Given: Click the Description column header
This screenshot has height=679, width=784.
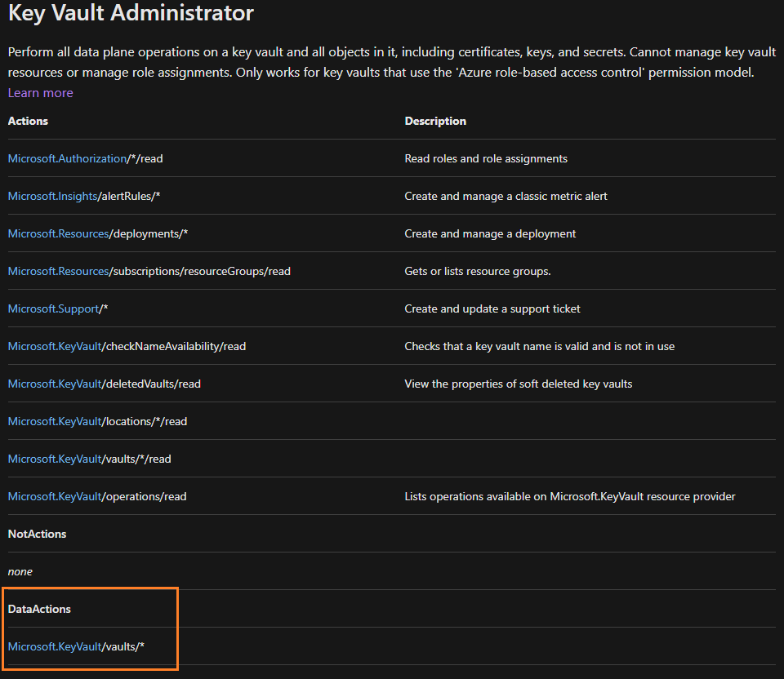Looking at the screenshot, I should coord(435,121).
